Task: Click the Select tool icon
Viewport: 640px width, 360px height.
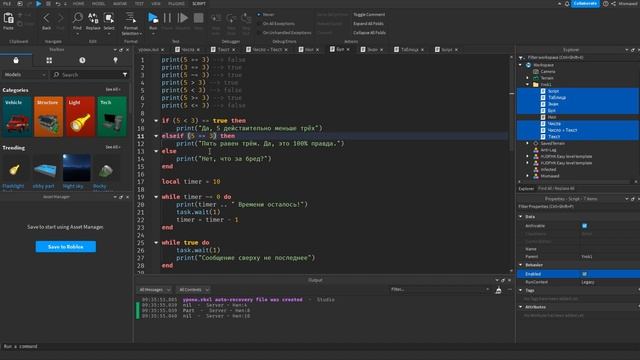Action: tap(109, 18)
